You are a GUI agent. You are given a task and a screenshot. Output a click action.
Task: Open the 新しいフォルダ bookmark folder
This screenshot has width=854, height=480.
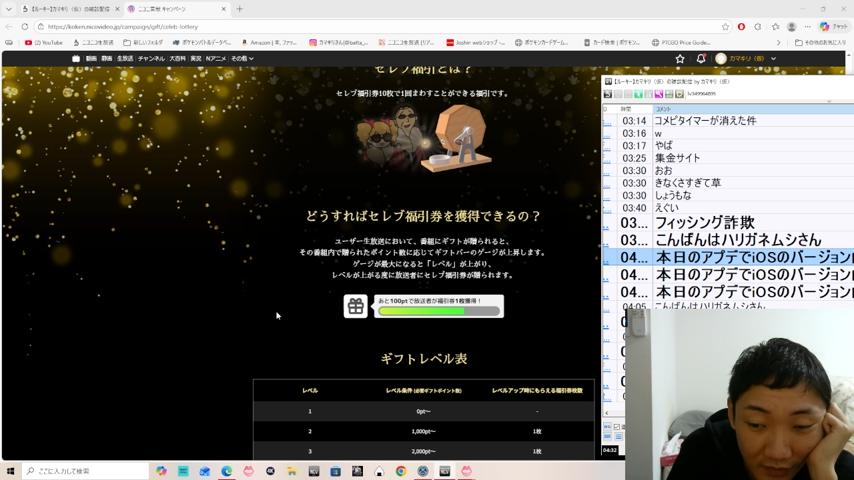coord(143,42)
